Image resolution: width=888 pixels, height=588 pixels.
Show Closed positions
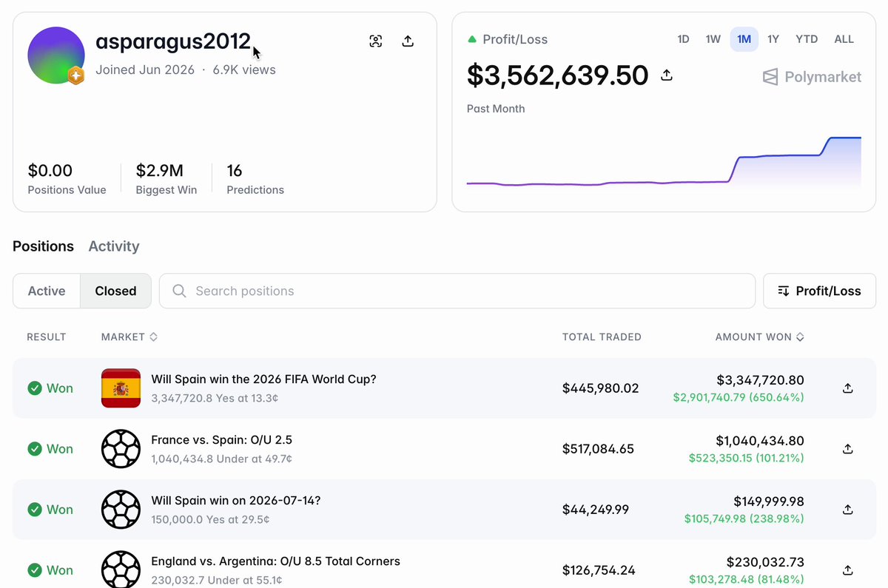point(115,291)
